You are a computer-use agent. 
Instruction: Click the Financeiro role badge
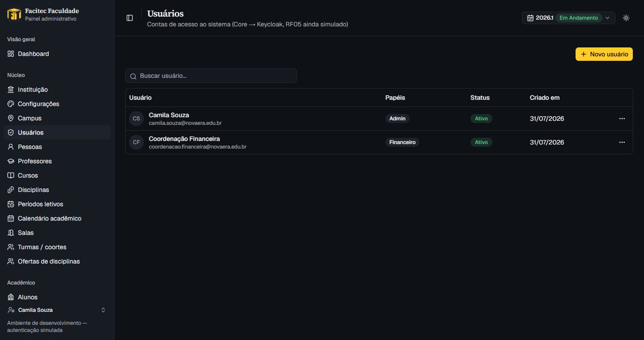[402, 142]
